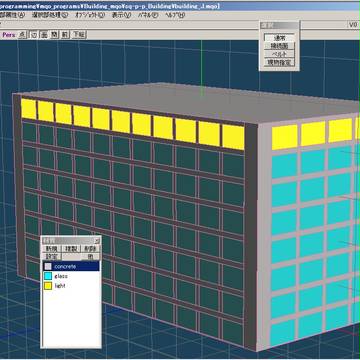This screenshot has width=360, height=360.
Task: Toggle the 点 (vertex) display button
Action: pos(22,35)
